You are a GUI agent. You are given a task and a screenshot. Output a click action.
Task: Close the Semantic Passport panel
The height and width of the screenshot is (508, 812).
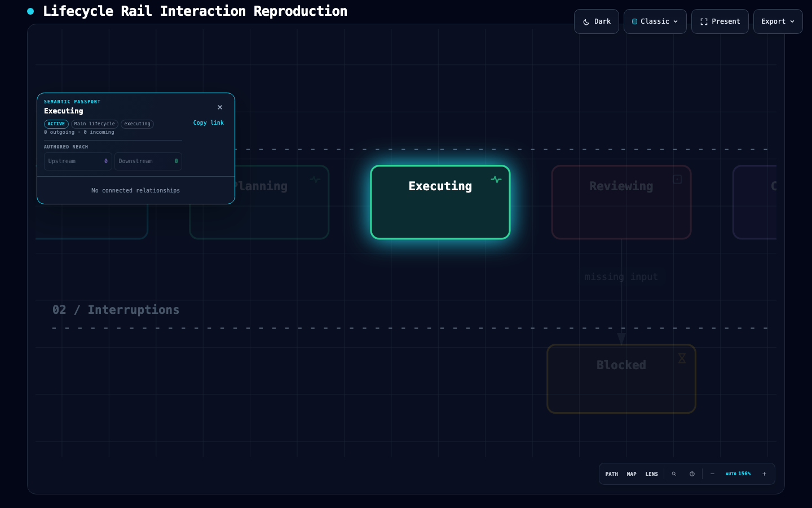point(220,107)
